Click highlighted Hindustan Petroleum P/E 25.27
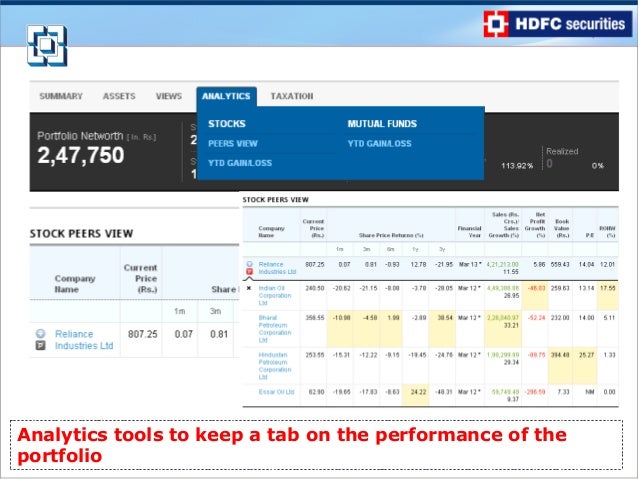 (x=586, y=355)
